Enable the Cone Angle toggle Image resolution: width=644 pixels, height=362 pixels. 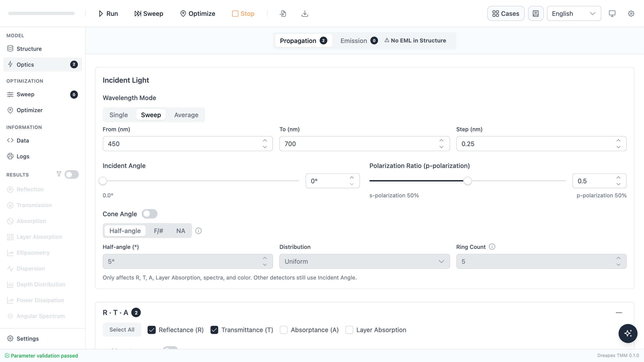coord(149,214)
